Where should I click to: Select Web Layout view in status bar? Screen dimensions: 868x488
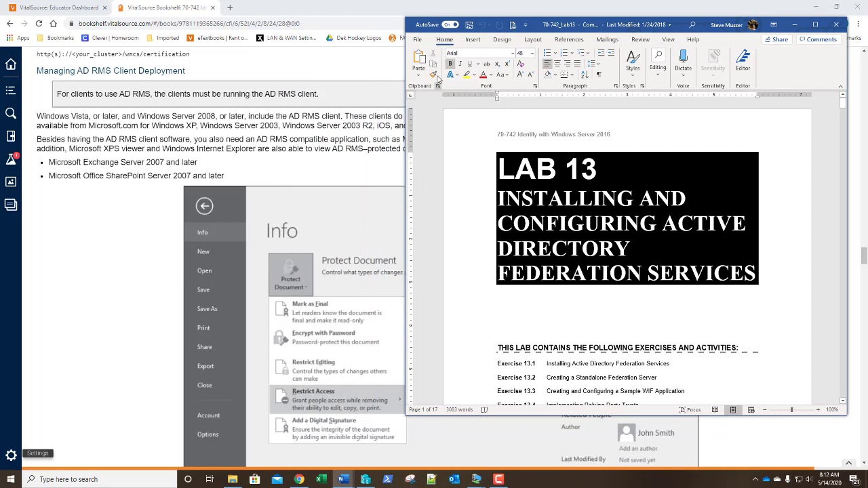(x=751, y=409)
